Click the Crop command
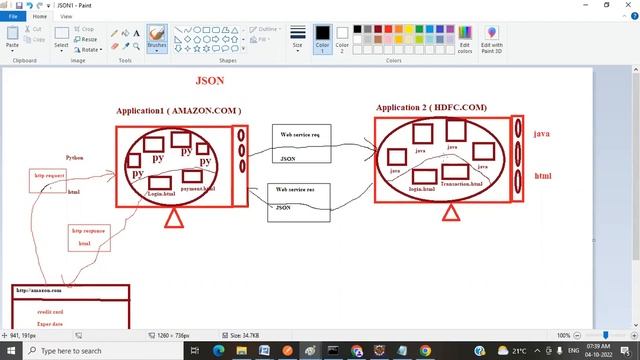Image resolution: width=640 pixels, height=360 pixels. click(84, 29)
